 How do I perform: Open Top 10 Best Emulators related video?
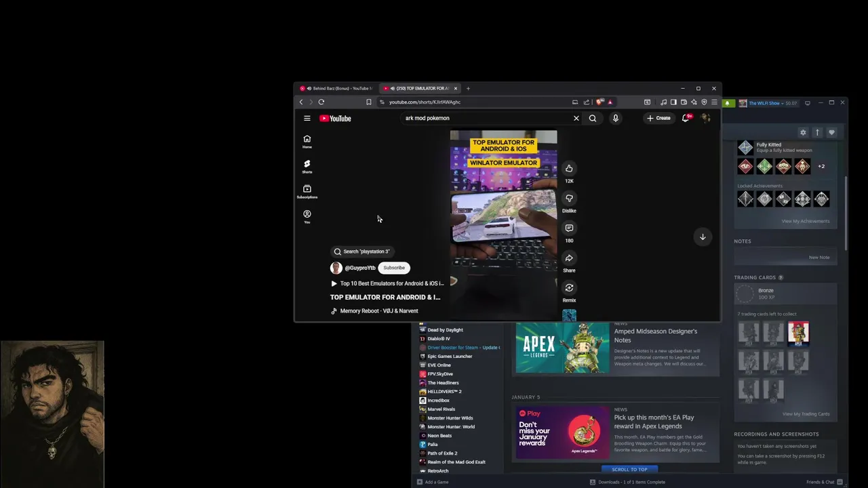(387, 283)
